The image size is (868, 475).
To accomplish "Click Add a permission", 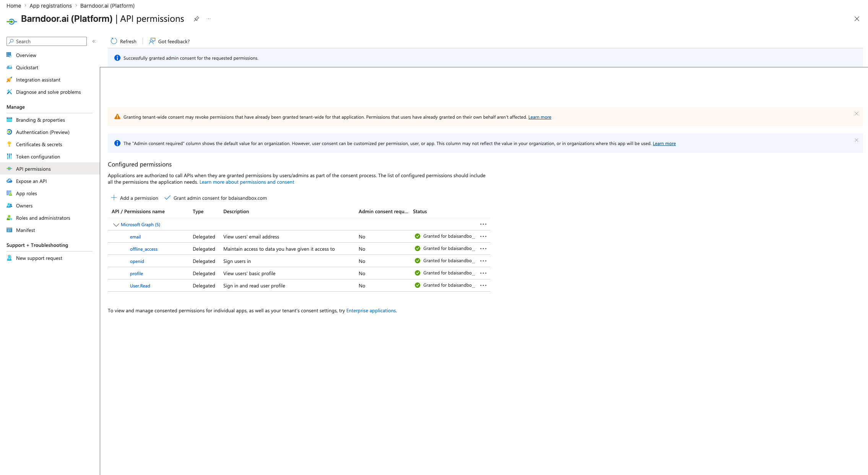I will (x=135, y=198).
